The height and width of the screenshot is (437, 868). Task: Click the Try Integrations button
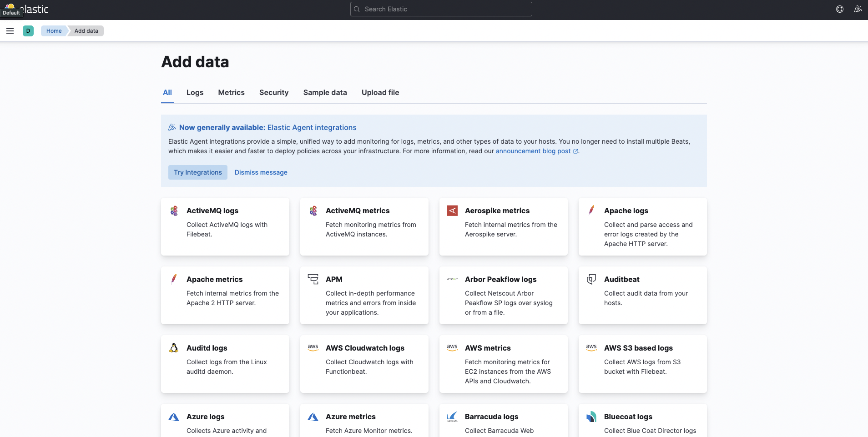(x=198, y=172)
